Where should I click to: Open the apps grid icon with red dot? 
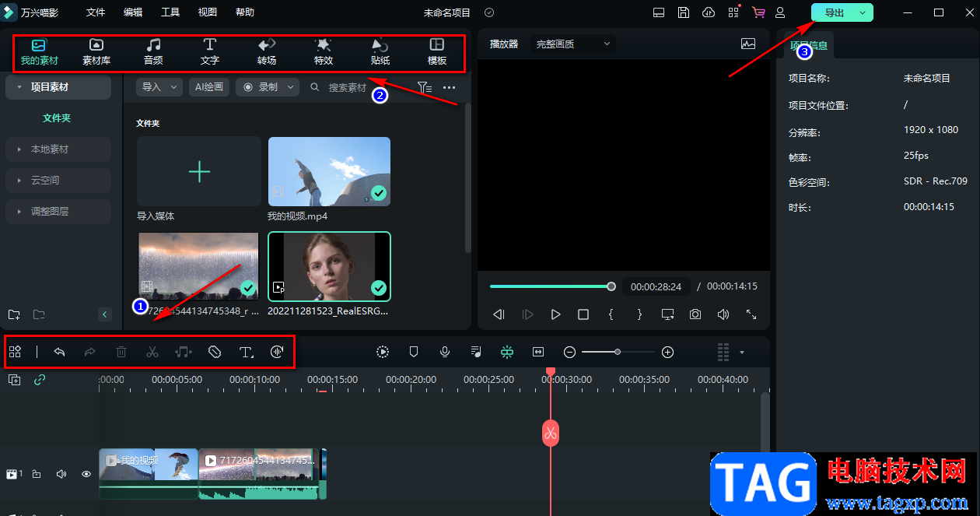click(x=733, y=12)
